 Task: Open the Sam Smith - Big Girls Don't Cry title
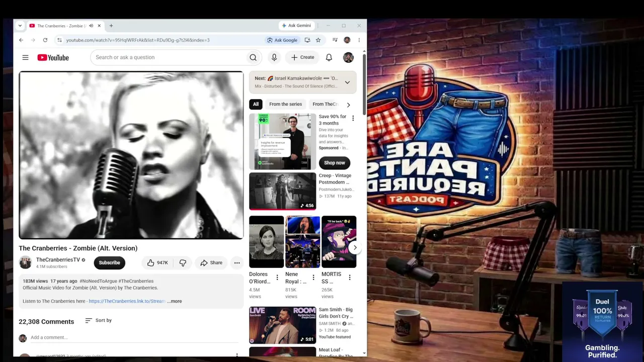click(336, 313)
